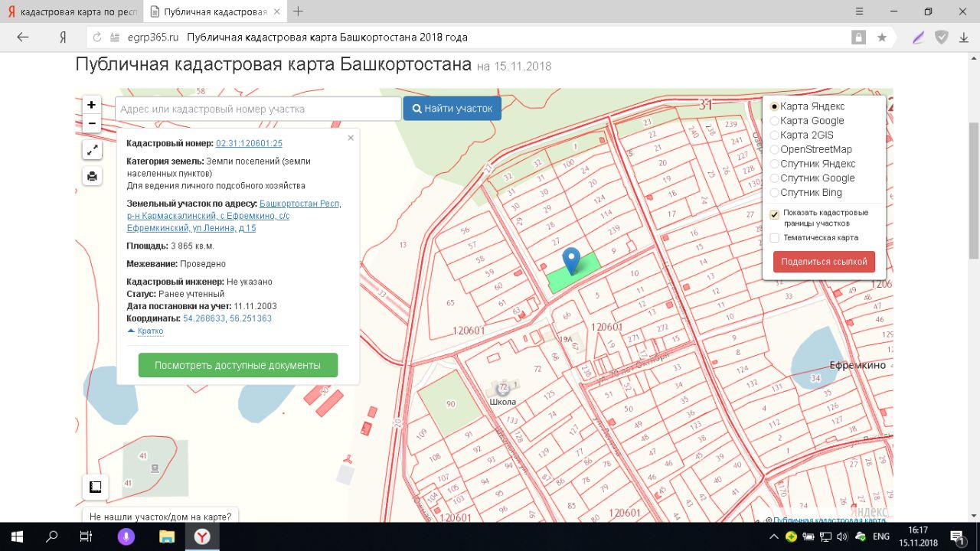
Task: Click the Школа label on map
Action: (x=503, y=402)
